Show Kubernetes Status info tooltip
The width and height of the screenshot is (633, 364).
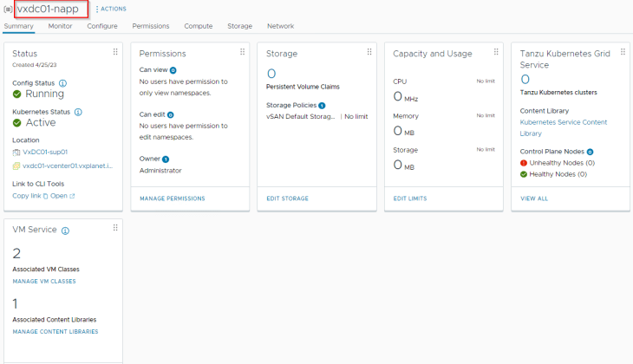click(78, 112)
